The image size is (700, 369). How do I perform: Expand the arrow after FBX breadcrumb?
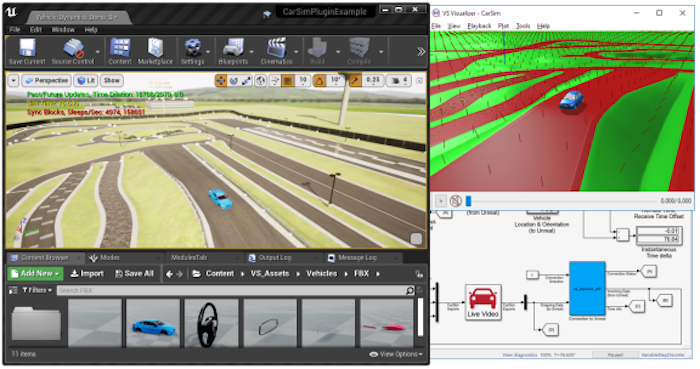378,274
